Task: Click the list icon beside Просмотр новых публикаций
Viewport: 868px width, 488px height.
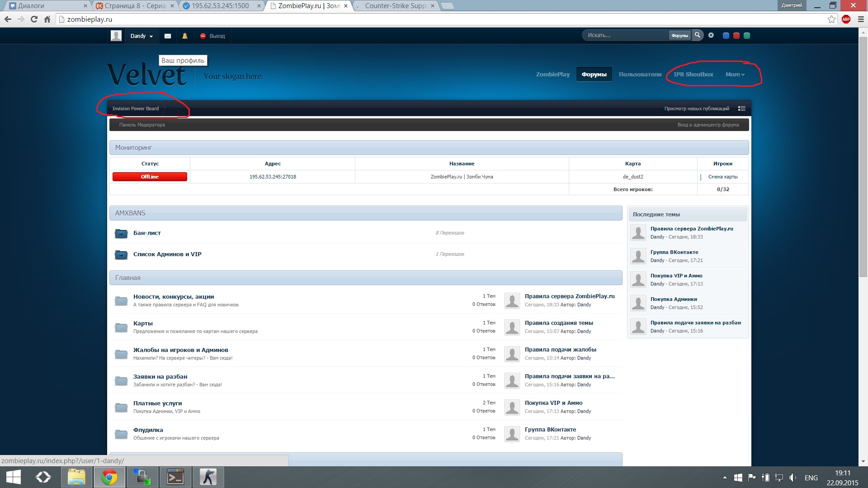Action: [x=742, y=108]
